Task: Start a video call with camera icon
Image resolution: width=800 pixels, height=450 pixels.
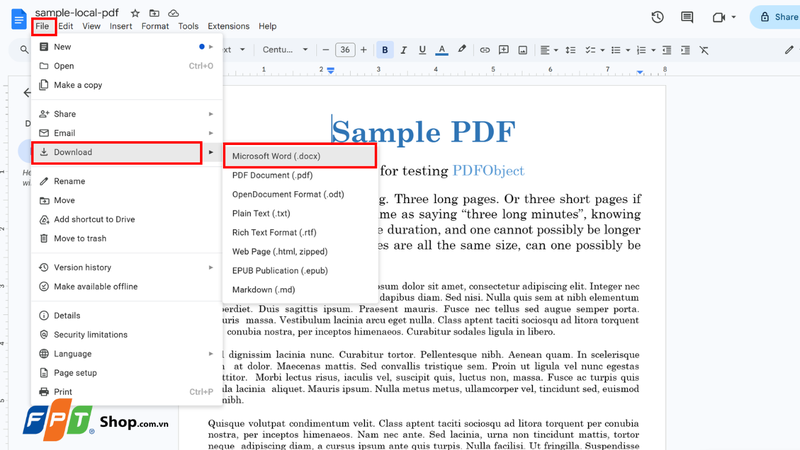Action: [719, 17]
